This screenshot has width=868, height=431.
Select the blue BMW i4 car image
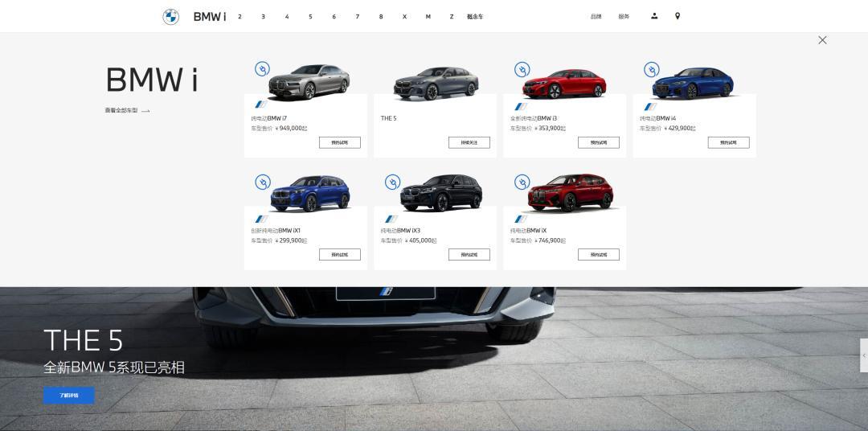coord(693,83)
